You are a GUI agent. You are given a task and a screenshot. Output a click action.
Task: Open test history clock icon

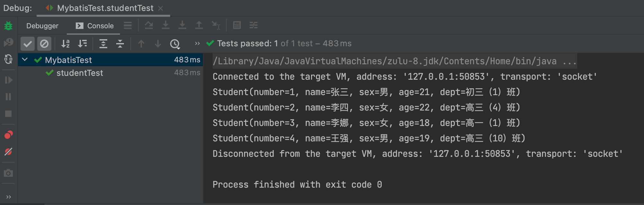(x=175, y=44)
